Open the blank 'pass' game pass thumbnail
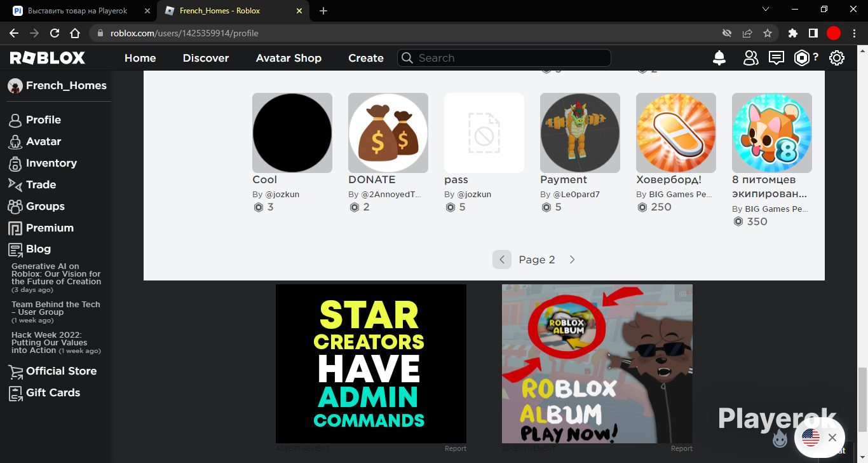 coord(484,133)
